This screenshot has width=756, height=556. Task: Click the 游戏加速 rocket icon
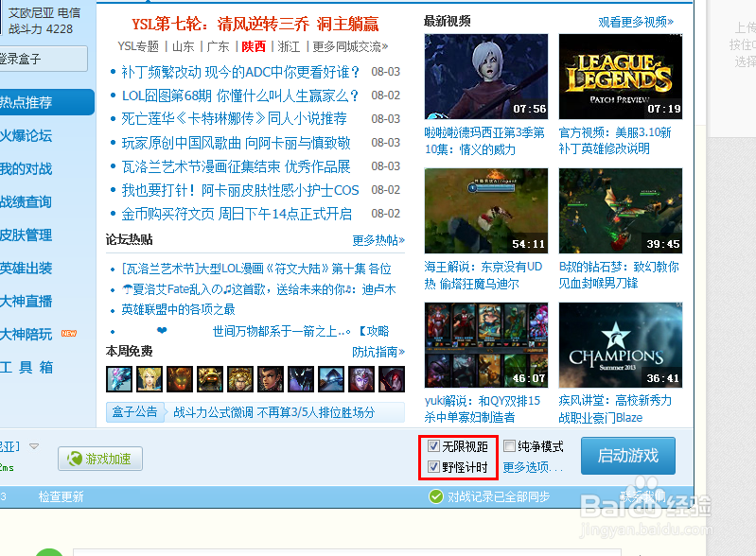click(74, 459)
